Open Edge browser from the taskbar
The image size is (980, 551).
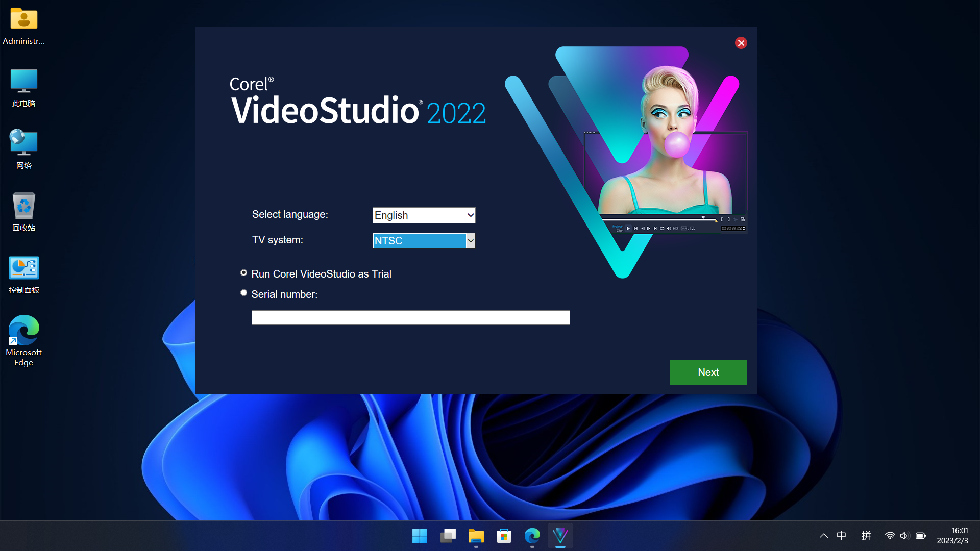(x=532, y=536)
